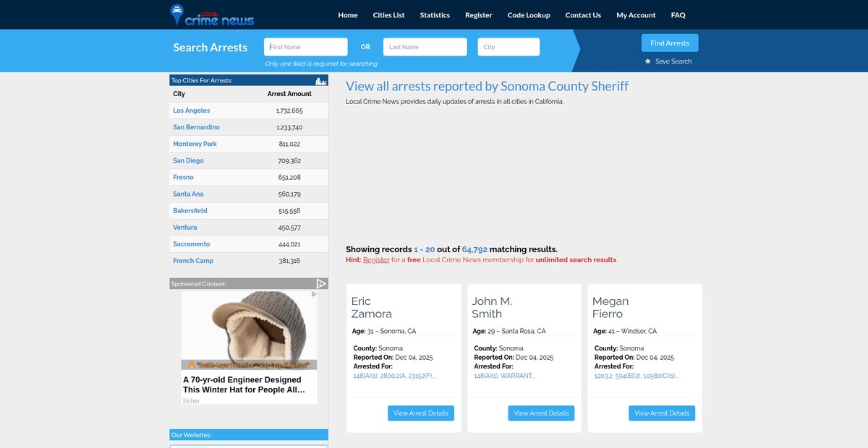Open French Camp arrests link
The image size is (868, 448).
[193, 260]
